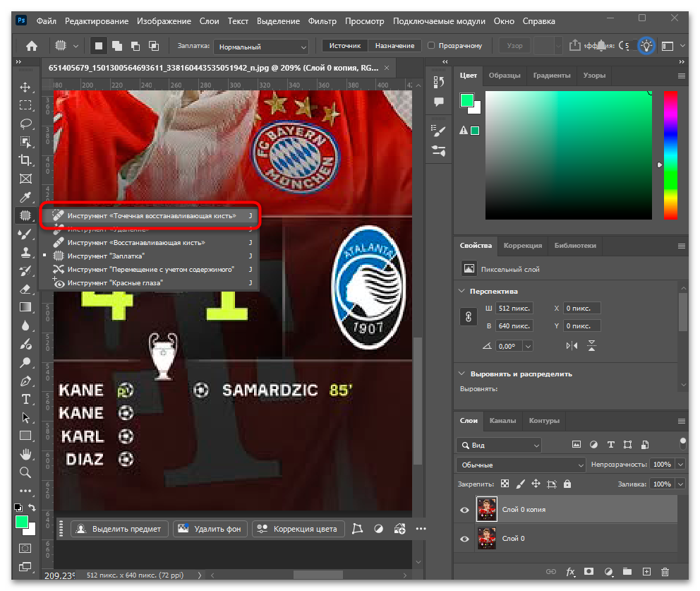700x591 pixels.
Task: Select the Clone Stamp tool
Action: coord(25,252)
